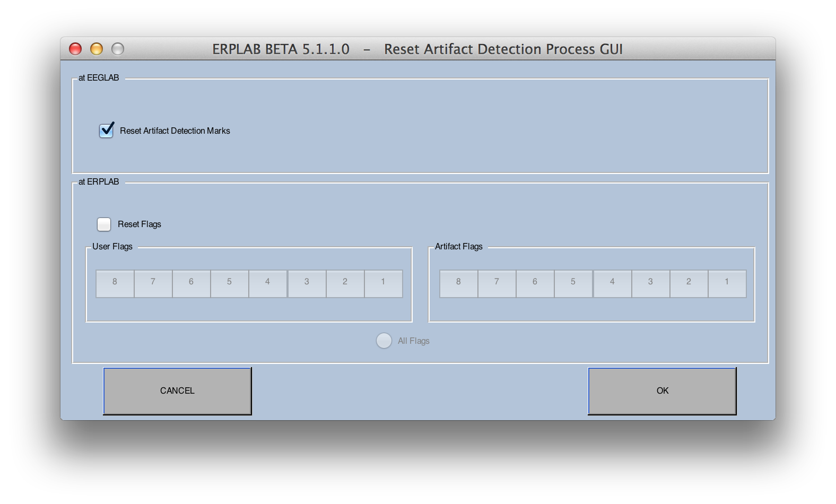Toggle Artifact Flags button 4
Image resolution: width=836 pixels, height=504 pixels.
[x=612, y=284]
